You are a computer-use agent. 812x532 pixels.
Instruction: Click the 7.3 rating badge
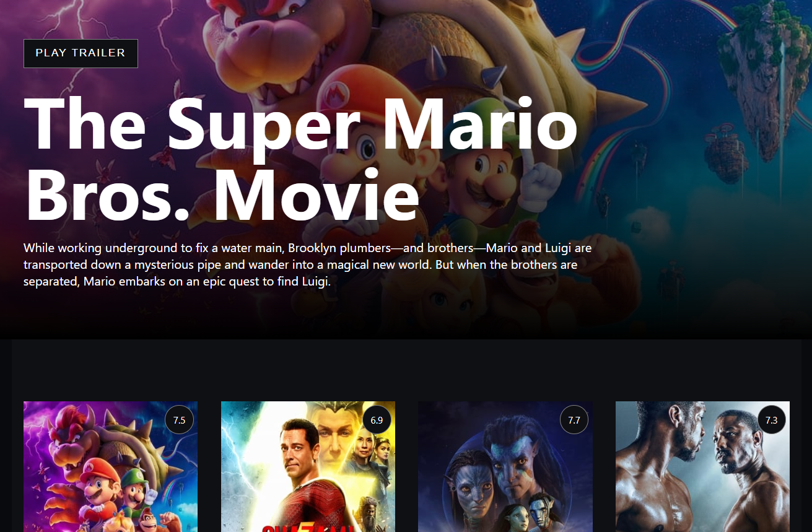point(771,420)
